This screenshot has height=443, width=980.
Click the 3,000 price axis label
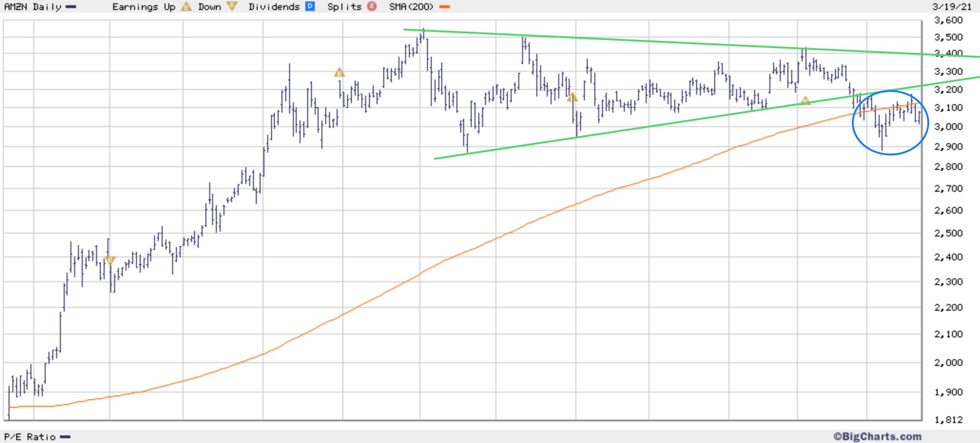(948, 127)
